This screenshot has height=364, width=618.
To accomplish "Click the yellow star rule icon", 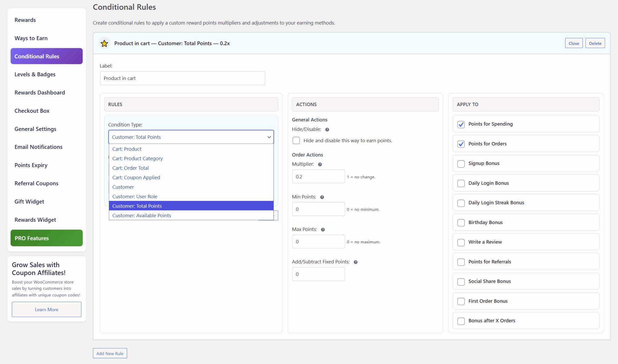I will tap(104, 43).
